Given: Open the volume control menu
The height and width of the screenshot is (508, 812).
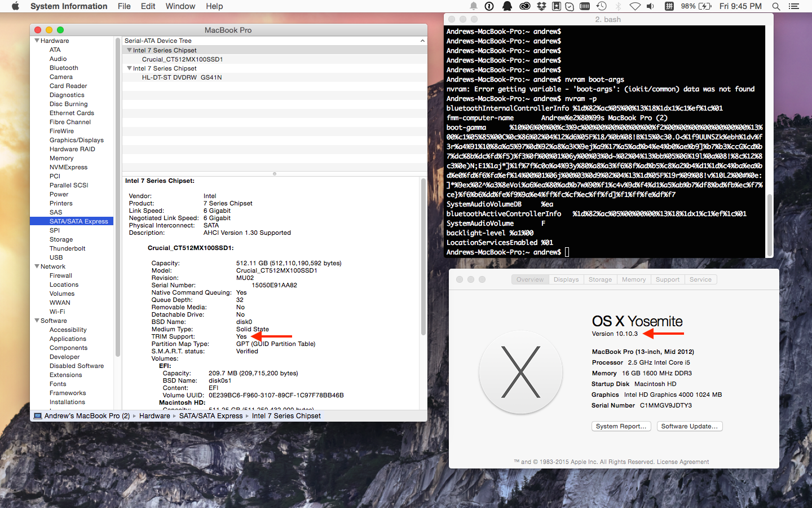Looking at the screenshot, I should pos(650,6).
